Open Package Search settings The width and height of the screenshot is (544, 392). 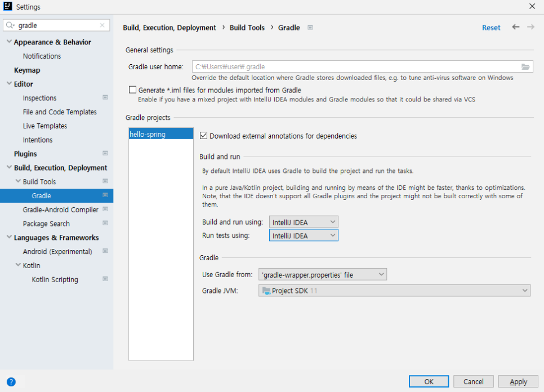pos(46,224)
